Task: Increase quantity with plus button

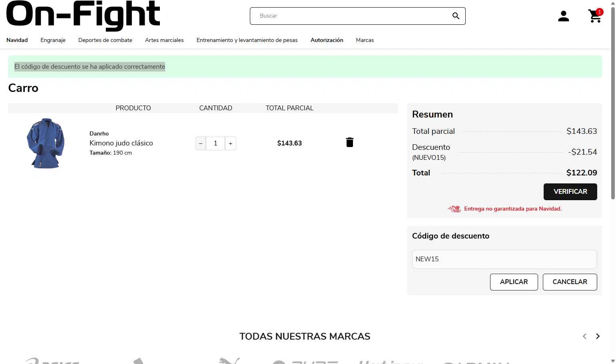Action: tap(231, 143)
